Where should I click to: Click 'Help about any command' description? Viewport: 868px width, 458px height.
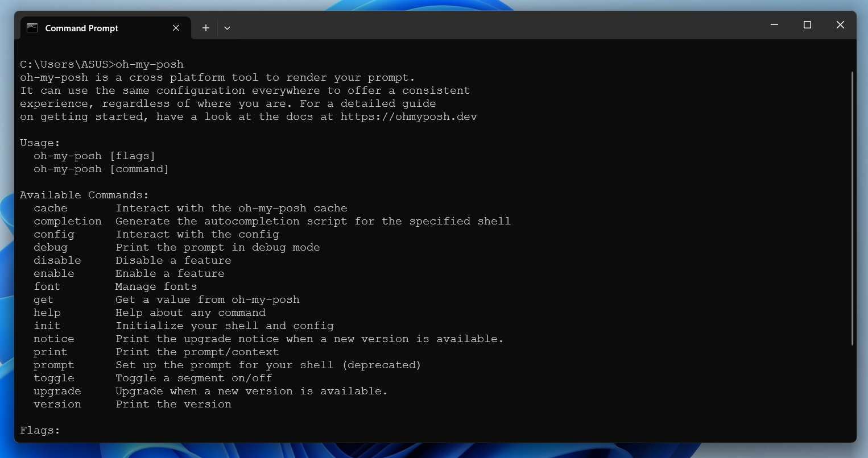pos(191,313)
